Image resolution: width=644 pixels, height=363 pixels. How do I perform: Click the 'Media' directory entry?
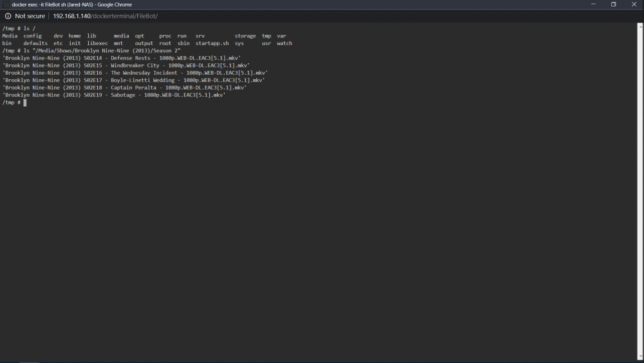pos(10,35)
